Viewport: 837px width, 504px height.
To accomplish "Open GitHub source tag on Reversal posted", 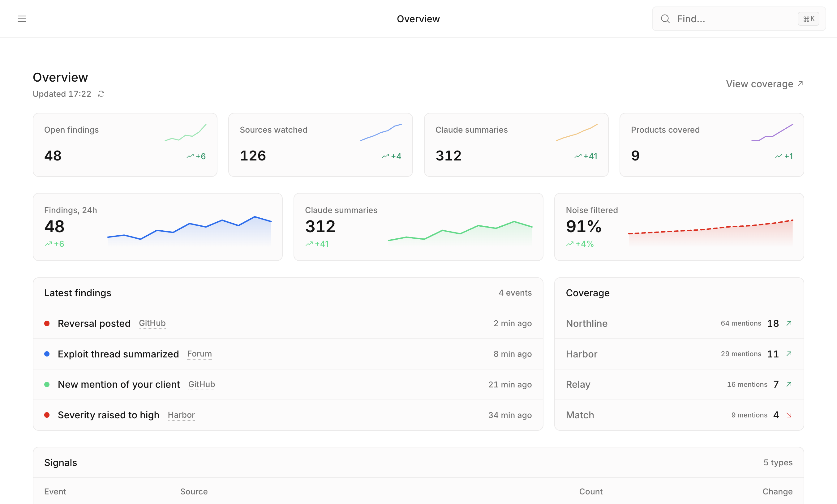I will [x=152, y=323].
